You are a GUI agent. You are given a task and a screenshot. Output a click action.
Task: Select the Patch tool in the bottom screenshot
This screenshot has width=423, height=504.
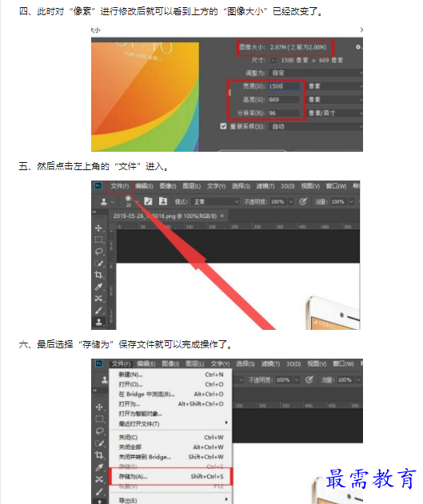[x=99, y=479]
